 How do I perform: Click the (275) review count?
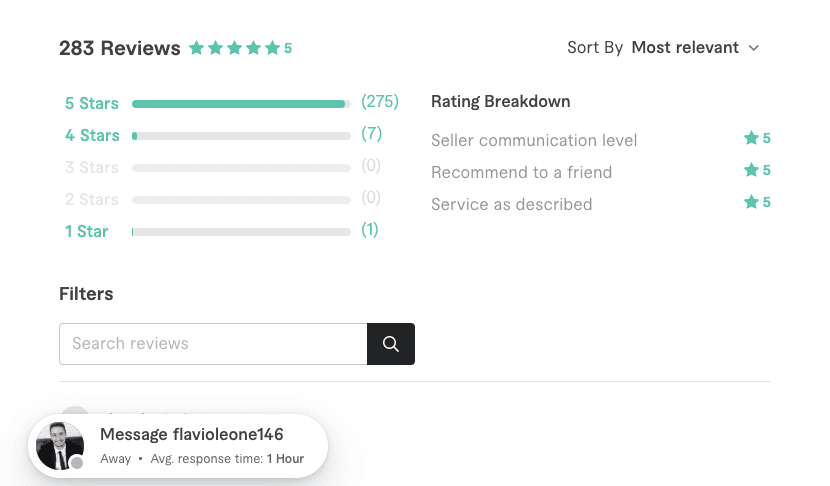[x=380, y=102]
